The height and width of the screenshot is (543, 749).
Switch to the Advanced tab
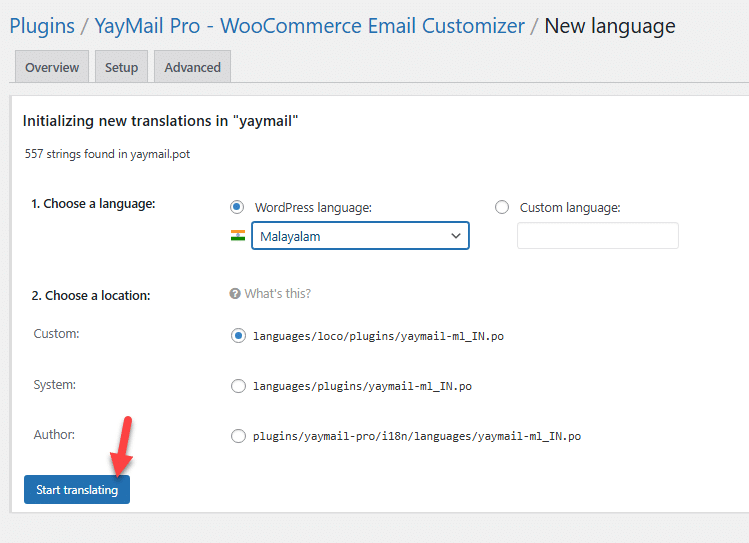193,67
